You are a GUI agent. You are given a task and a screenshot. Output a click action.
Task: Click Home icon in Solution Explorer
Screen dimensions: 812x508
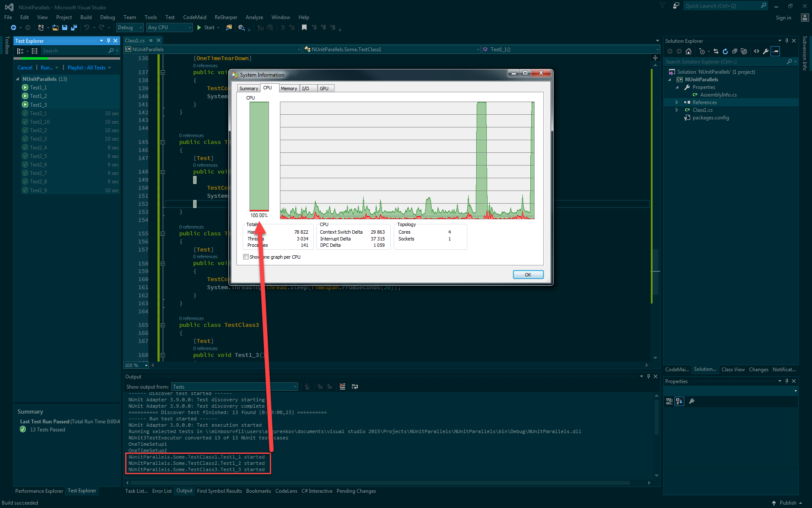click(x=689, y=51)
